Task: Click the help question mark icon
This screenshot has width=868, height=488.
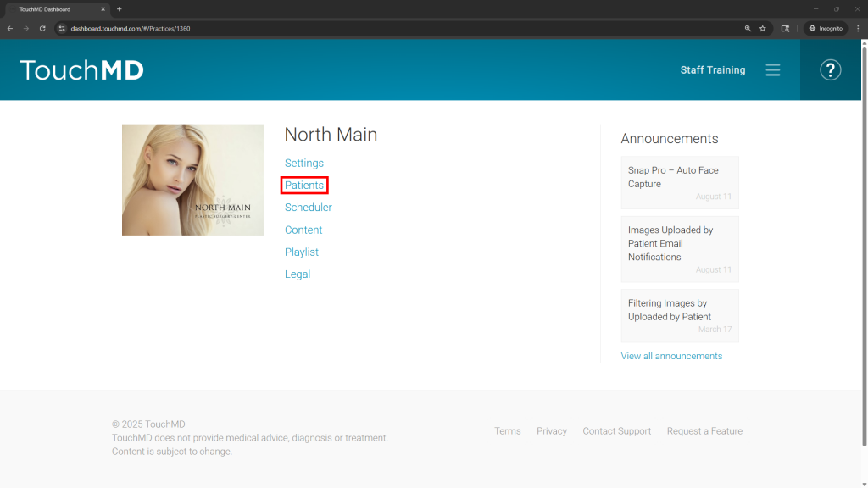Action: (x=830, y=70)
